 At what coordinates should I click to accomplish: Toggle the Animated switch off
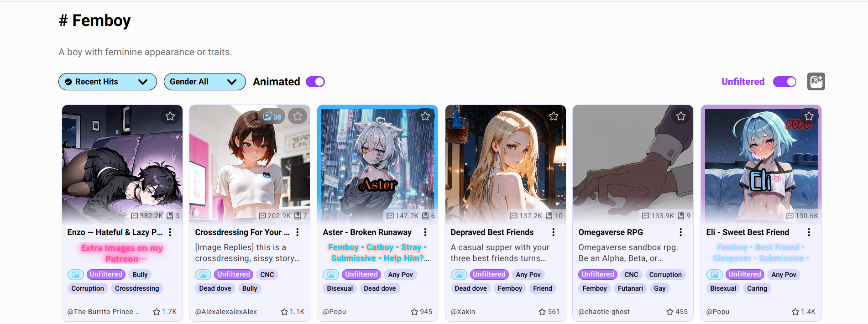(x=315, y=82)
